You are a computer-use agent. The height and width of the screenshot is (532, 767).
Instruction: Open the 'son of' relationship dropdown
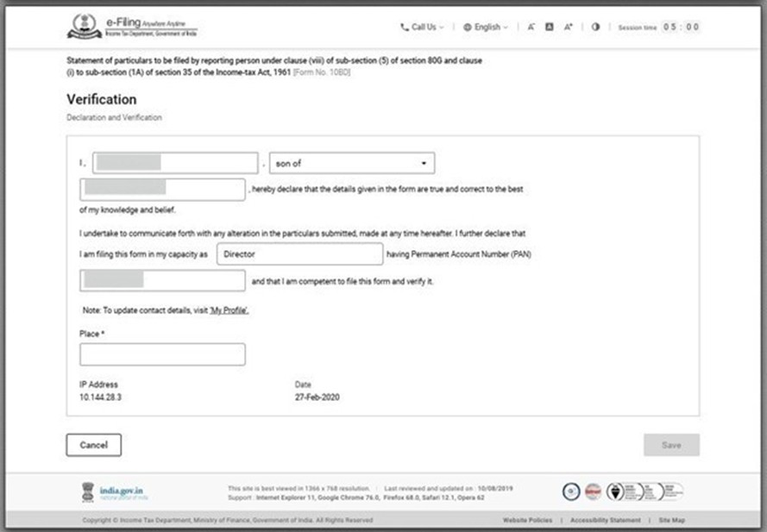pyautogui.click(x=423, y=162)
